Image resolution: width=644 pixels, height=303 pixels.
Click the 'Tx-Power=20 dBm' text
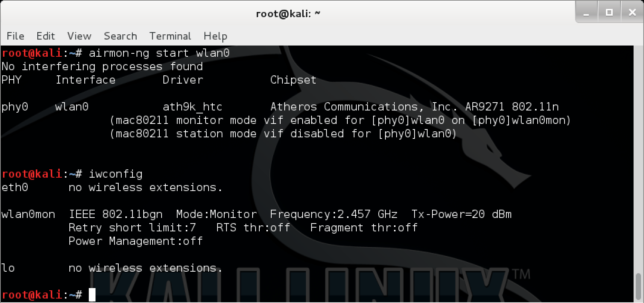click(x=461, y=214)
